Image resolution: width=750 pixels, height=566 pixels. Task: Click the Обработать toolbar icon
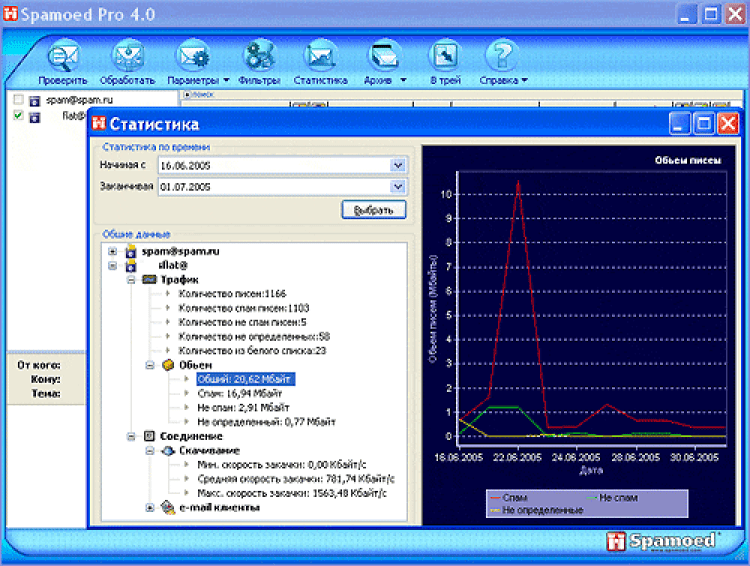(x=127, y=56)
